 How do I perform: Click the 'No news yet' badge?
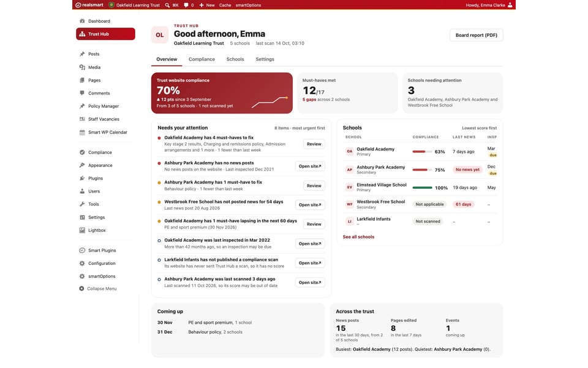click(x=467, y=170)
